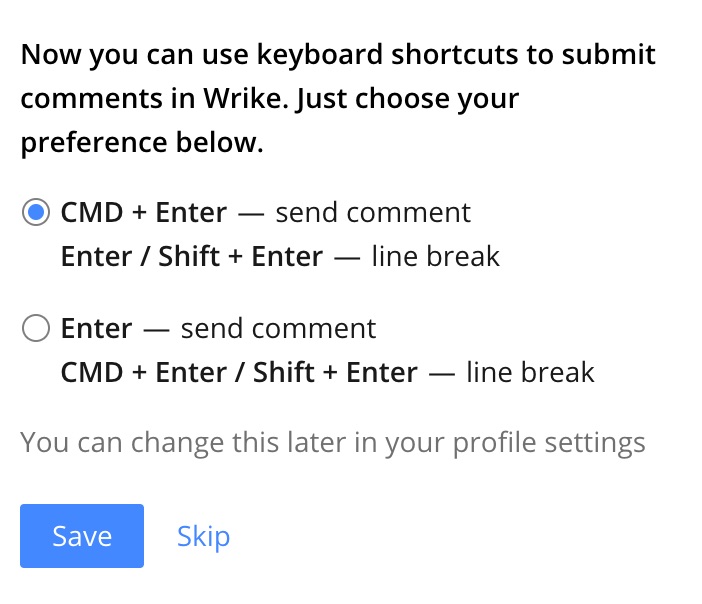Click the word "comments" in the heading
The height and width of the screenshot is (604, 702).
tap(87, 98)
